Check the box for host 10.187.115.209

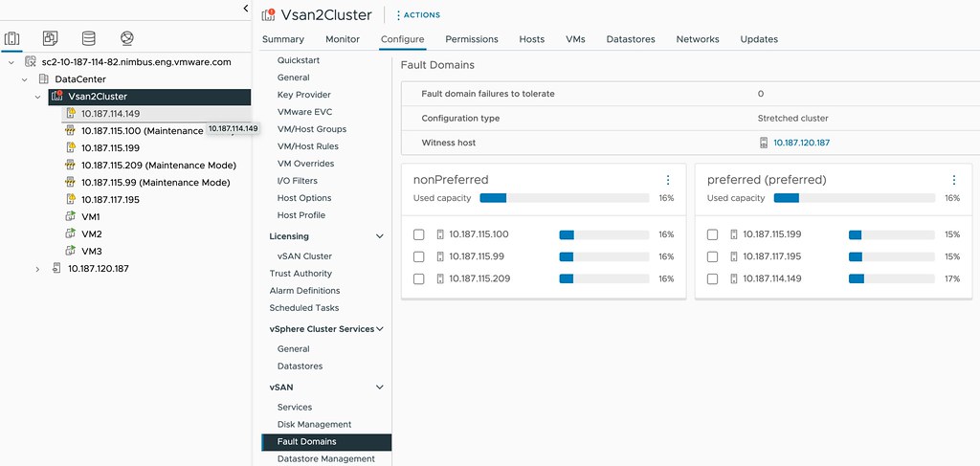[419, 278]
